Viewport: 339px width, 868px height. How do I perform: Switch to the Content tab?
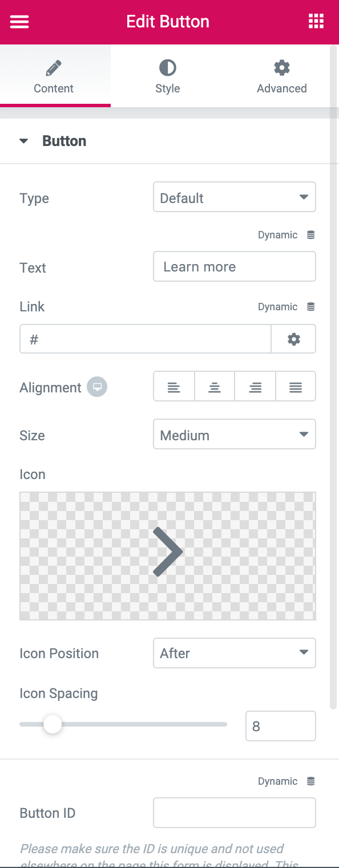click(53, 88)
